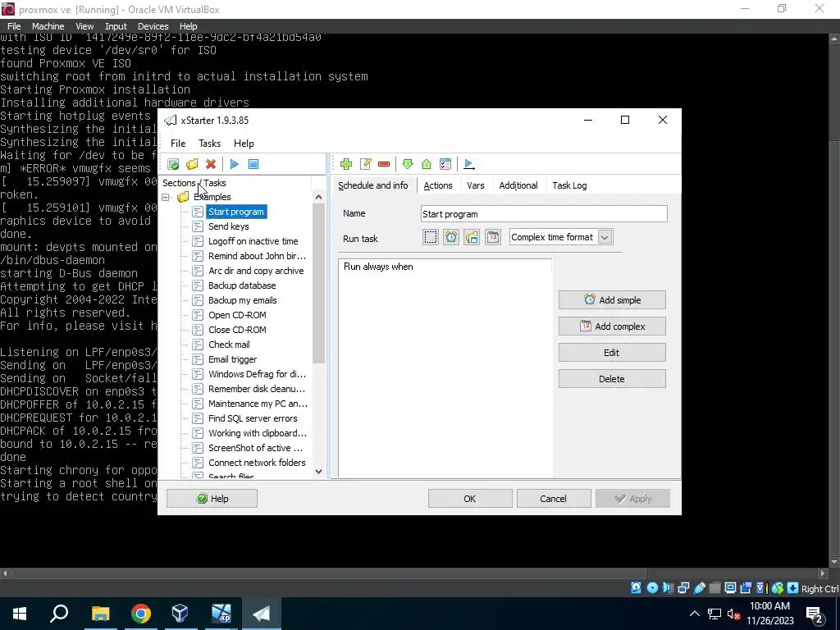Screen dimensions: 840x630
Task: Select the Backup database task
Action: (242, 285)
